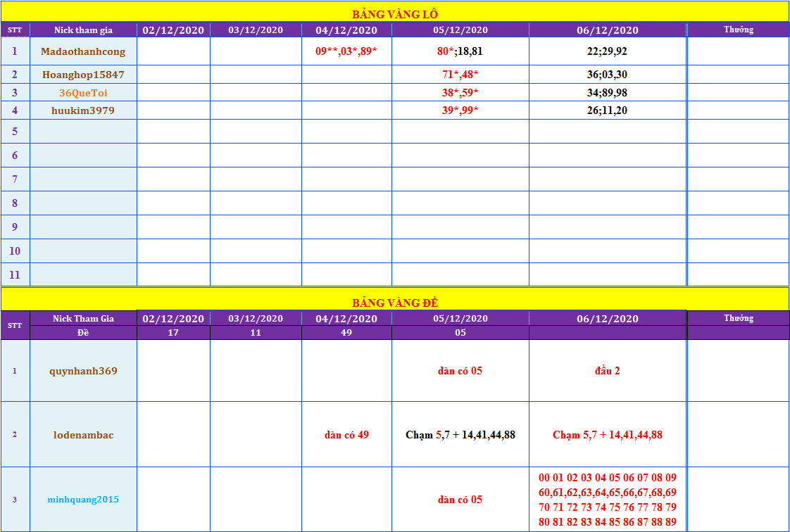Select the BẢNG VÀNG LÔ title banner
Image resolution: width=790 pixels, height=532 pixels.
(395, 14)
